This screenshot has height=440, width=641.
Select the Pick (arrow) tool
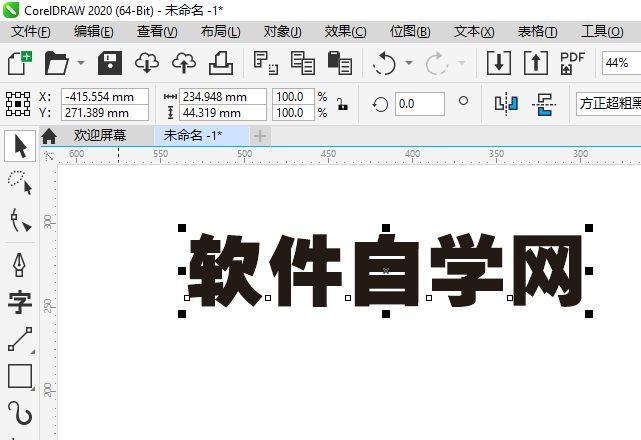(20, 147)
